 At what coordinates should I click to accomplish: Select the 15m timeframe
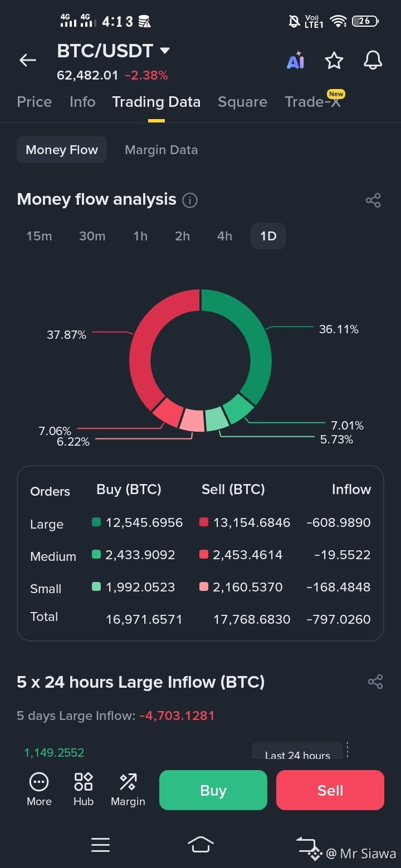[39, 236]
